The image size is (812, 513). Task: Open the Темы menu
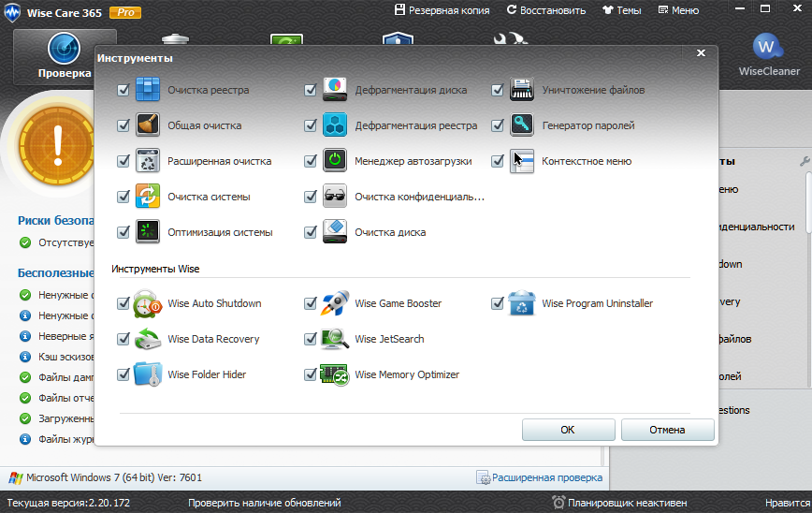click(x=622, y=10)
